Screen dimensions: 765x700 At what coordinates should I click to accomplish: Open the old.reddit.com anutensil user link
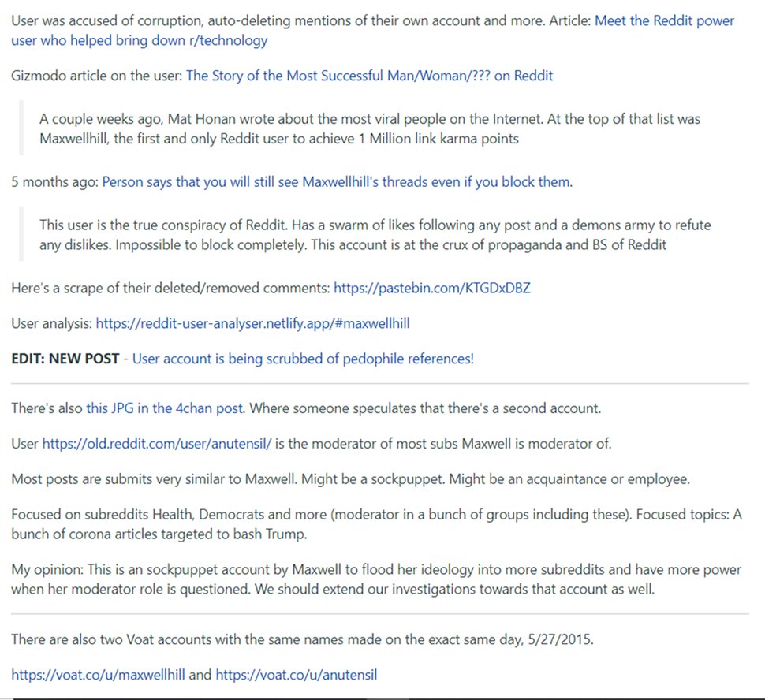click(x=157, y=443)
